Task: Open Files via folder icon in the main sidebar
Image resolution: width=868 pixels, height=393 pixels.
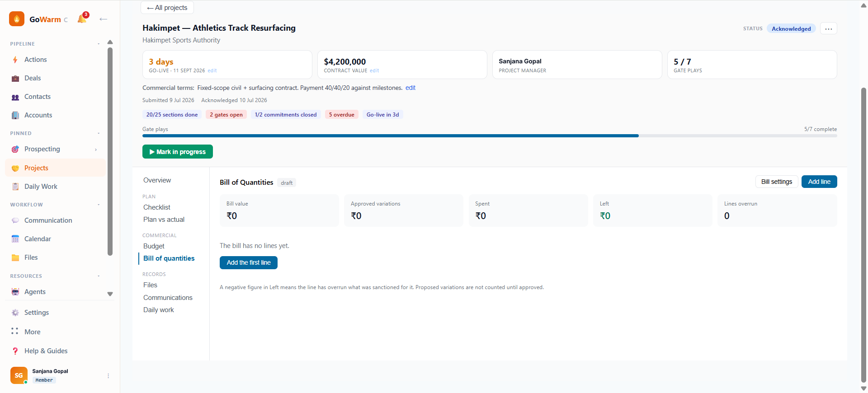Action: click(15, 257)
